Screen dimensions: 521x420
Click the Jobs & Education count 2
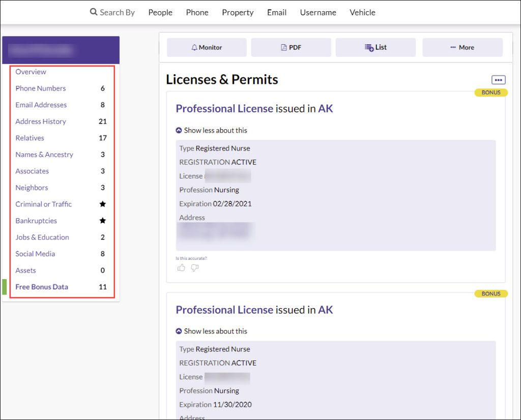(103, 237)
